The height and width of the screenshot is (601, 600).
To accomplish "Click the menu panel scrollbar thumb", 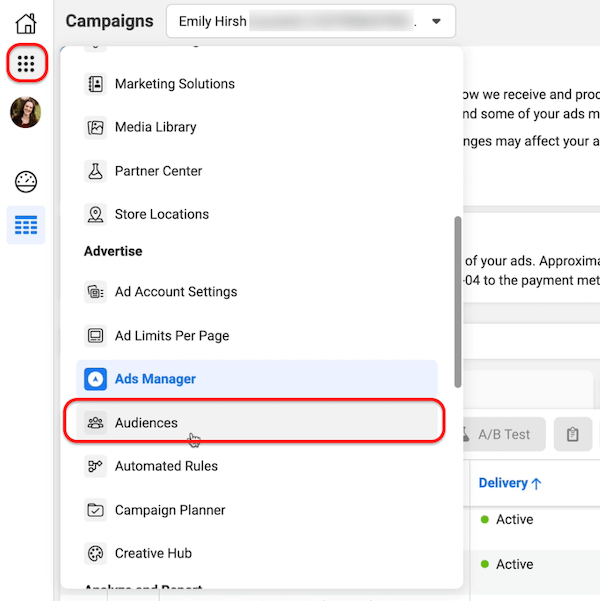I will point(458,302).
